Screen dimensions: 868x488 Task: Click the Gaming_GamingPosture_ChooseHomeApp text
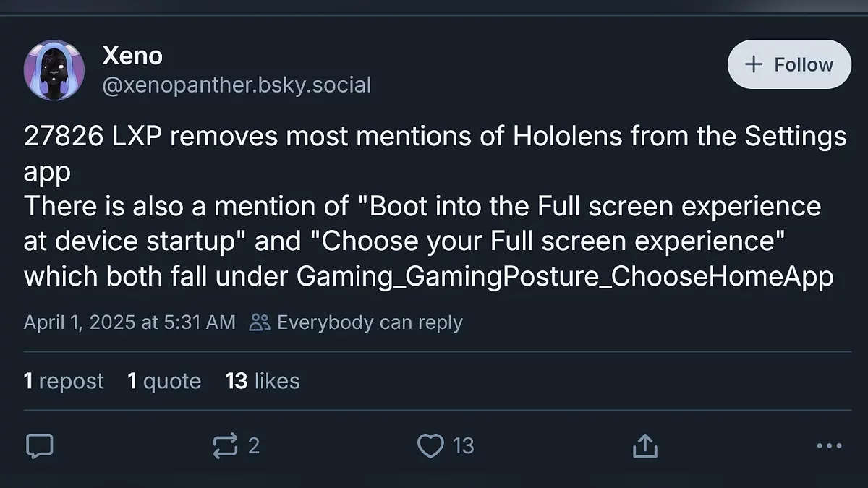pos(566,278)
